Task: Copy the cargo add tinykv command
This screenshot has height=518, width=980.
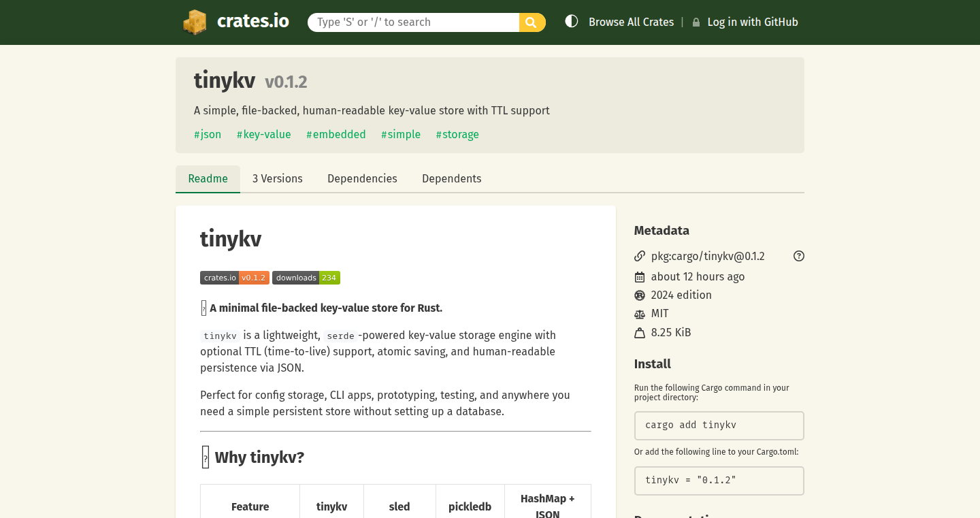Action: pyautogui.click(x=719, y=425)
